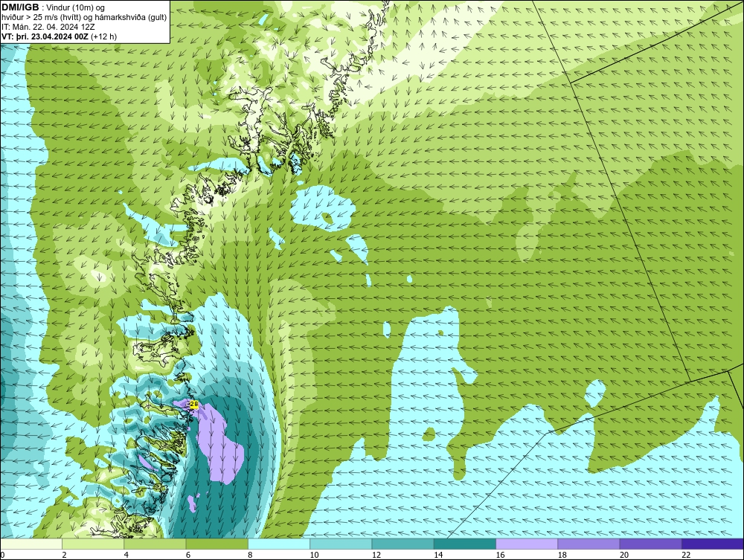The width and height of the screenshot is (744, 560).
Task: Click the 'VT: þri. 23.04.2024 00Z (+12 h)' line
Action: pos(60,36)
